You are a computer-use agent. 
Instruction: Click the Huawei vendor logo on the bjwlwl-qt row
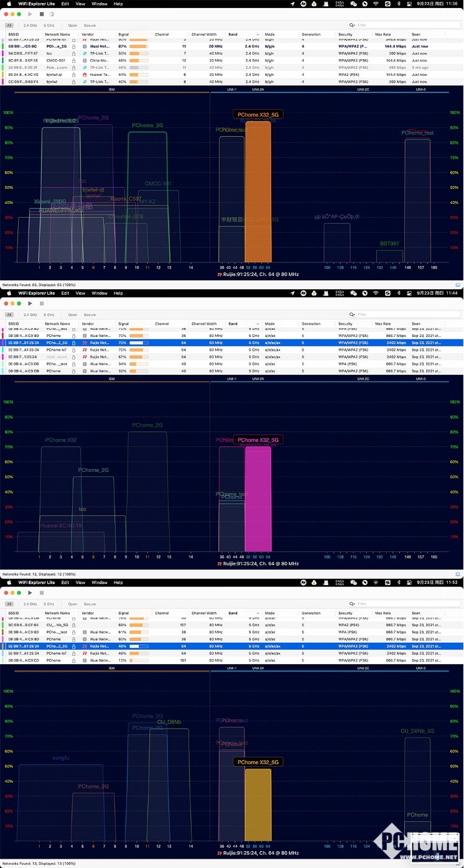point(85,75)
